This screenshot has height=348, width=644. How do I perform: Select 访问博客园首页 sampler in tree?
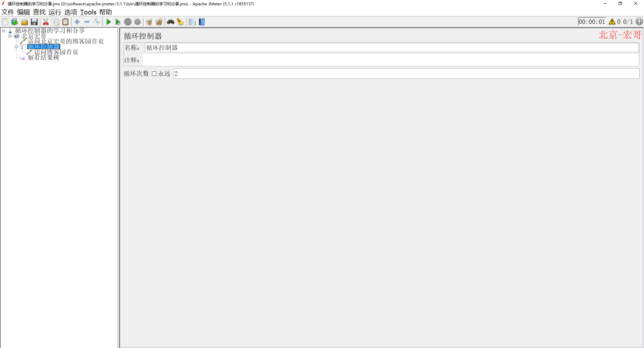click(56, 52)
